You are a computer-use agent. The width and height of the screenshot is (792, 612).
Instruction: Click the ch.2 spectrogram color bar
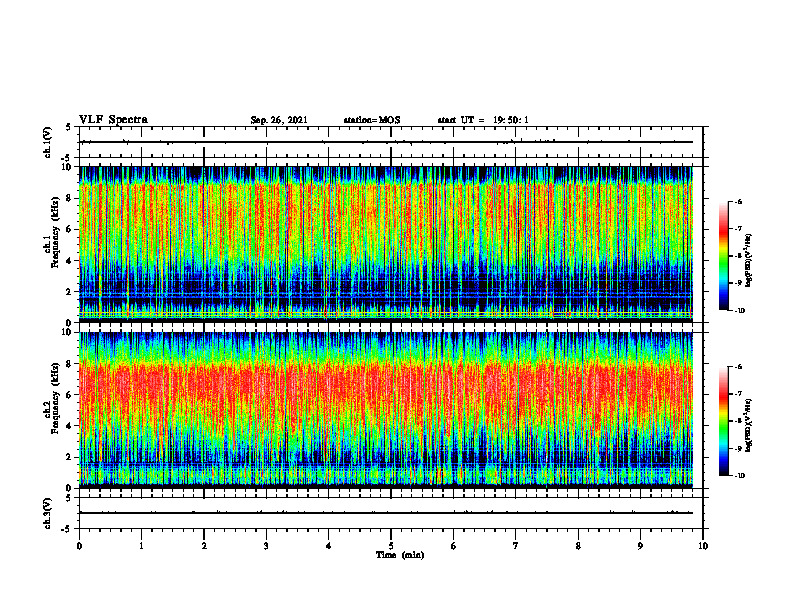click(x=723, y=421)
